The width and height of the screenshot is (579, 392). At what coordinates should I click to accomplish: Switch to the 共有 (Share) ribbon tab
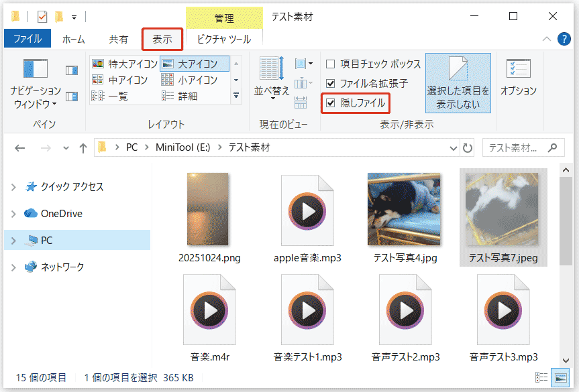(118, 39)
